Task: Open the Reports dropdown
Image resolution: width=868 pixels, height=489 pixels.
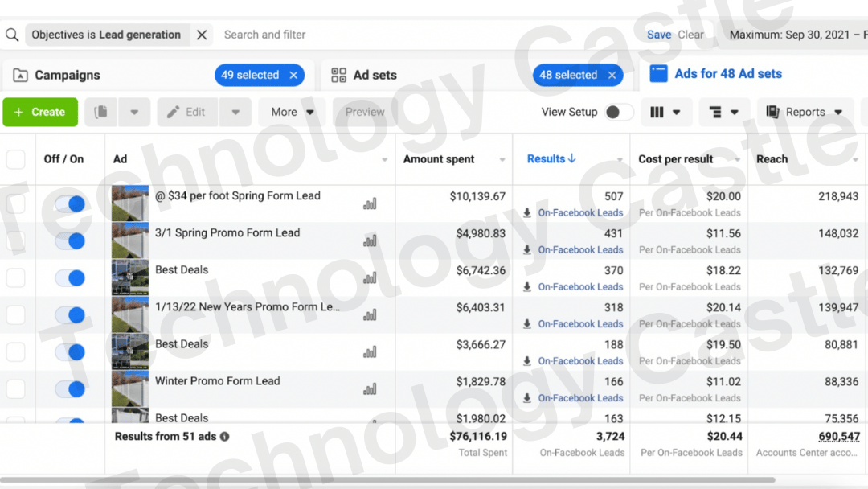Action: (x=805, y=113)
